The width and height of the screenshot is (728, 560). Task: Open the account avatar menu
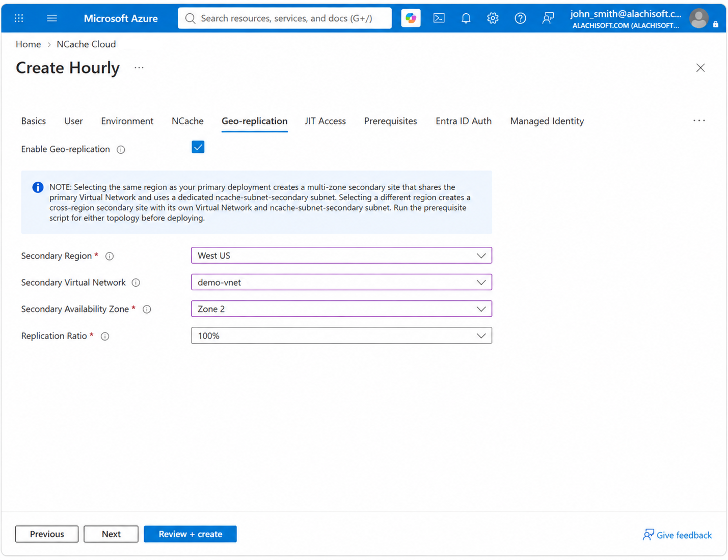[x=699, y=18]
